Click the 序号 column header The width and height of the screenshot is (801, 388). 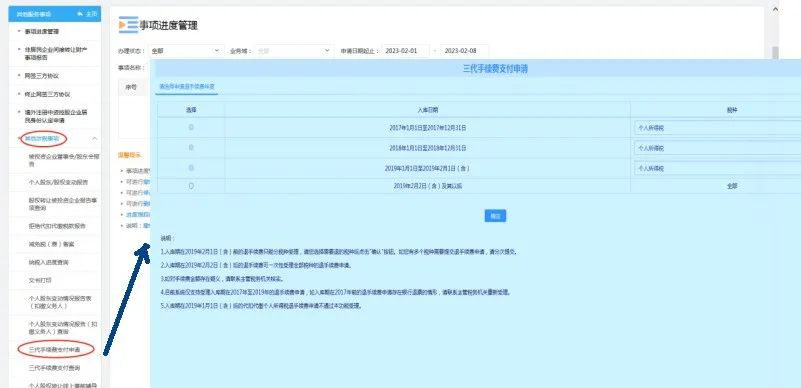[x=131, y=87]
